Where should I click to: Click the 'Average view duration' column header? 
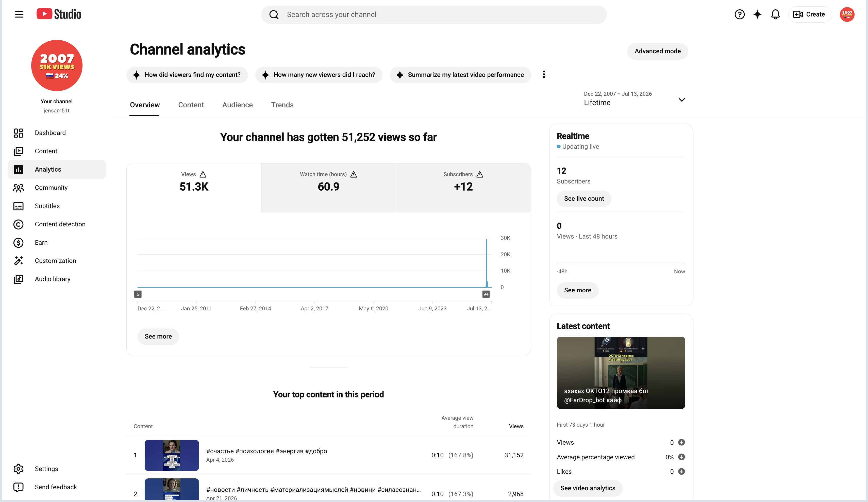point(457,422)
